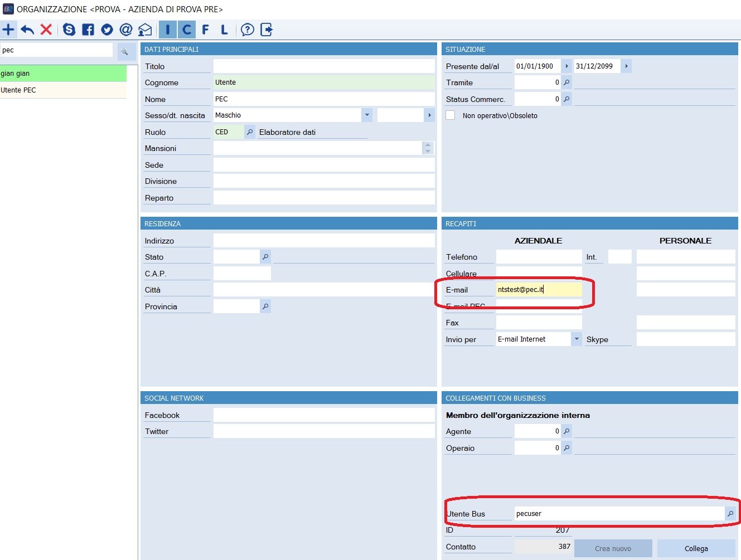Viewport: 741px width, 560px height.
Task: Toggle the F filter button in the toolbar
Action: [x=206, y=30]
